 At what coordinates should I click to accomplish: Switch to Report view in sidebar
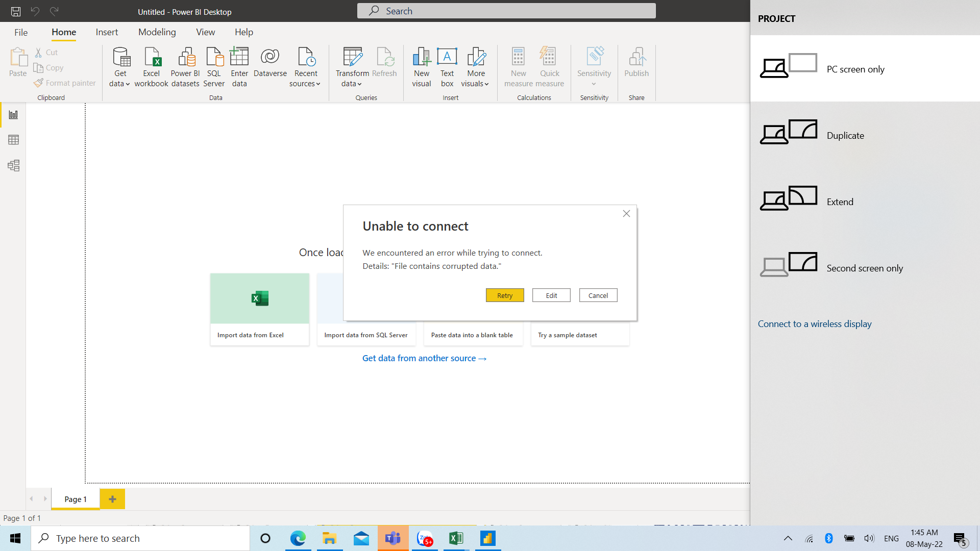click(x=13, y=115)
